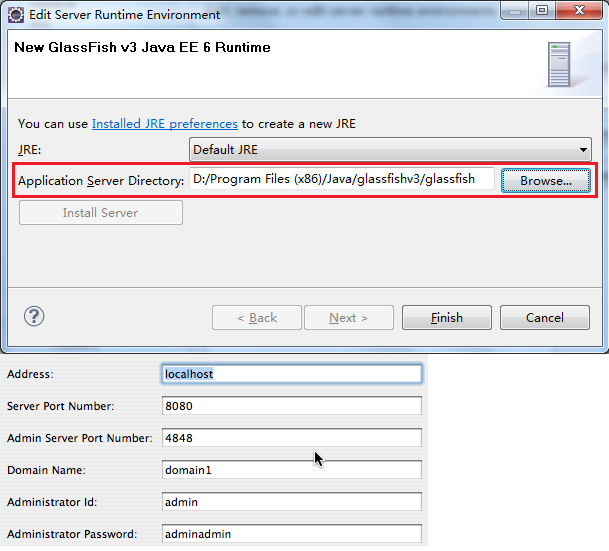Click the Next button
The height and width of the screenshot is (551, 609).
click(349, 318)
